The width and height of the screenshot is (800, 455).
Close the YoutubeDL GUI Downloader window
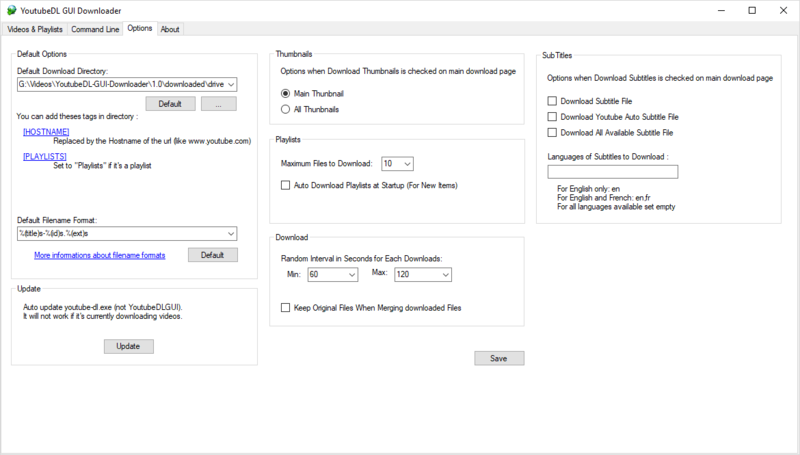(x=783, y=10)
